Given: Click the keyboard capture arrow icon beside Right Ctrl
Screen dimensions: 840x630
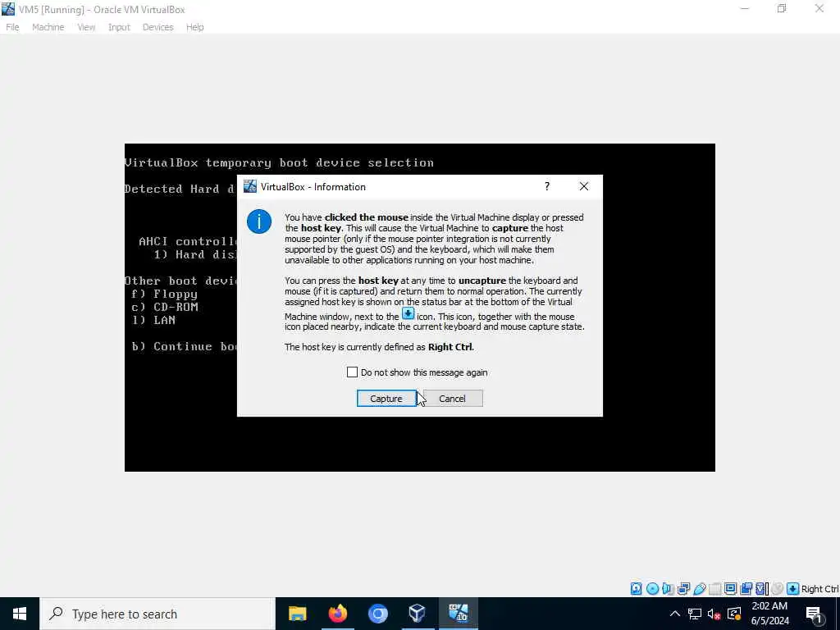Looking at the screenshot, I should tap(793, 589).
